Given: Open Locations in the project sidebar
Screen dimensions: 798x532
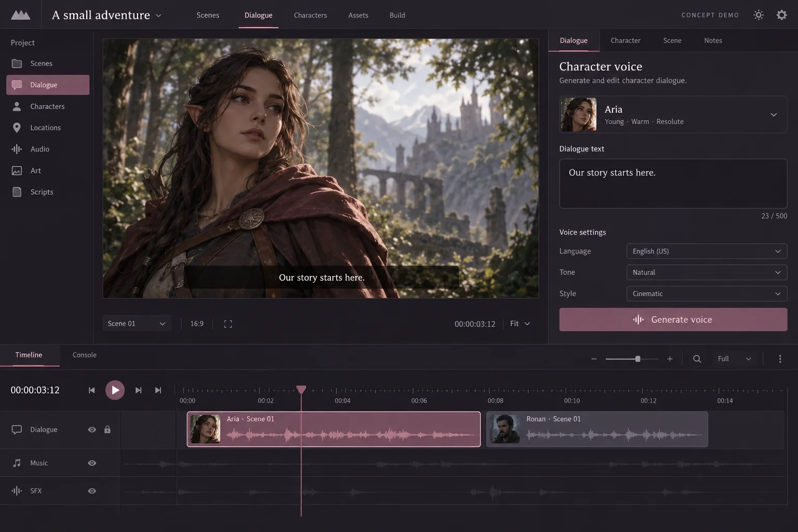Looking at the screenshot, I should pos(48,128).
